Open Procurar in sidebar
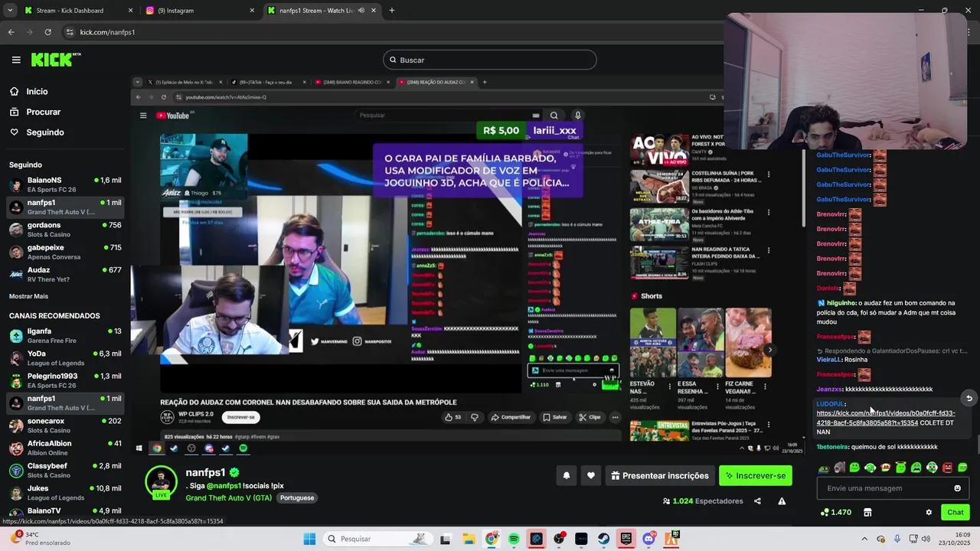The image size is (980, 551). coord(43,112)
